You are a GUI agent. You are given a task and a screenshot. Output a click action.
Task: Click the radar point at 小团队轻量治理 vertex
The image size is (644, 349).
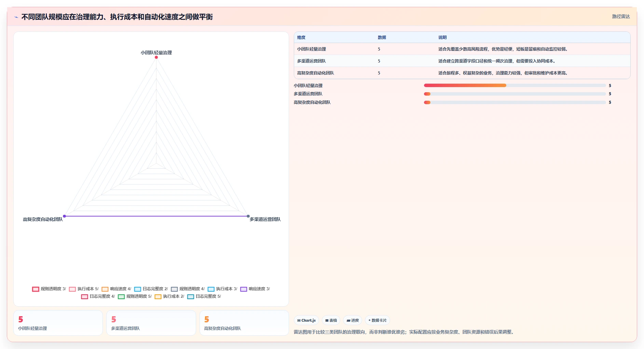point(156,57)
